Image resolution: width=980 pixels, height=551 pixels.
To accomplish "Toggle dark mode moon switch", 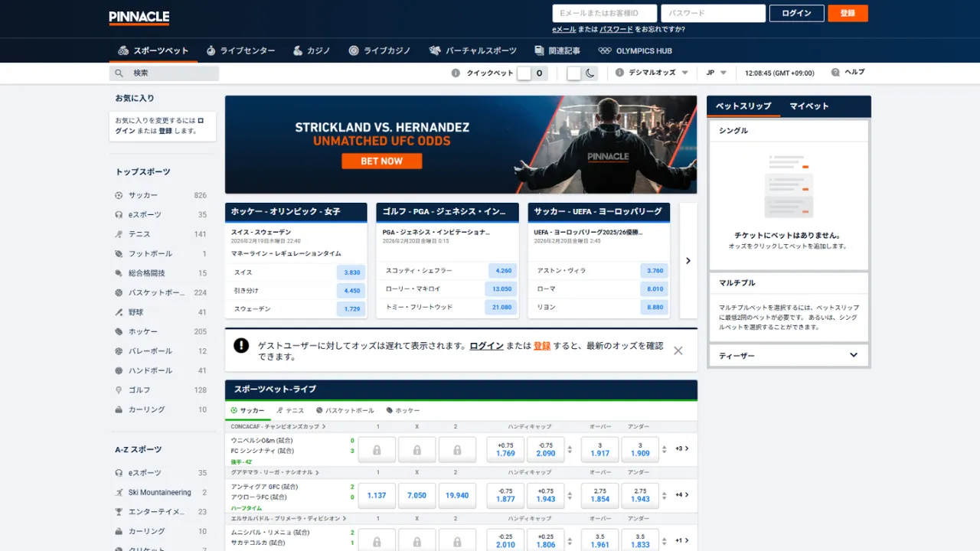I will [x=582, y=73].
